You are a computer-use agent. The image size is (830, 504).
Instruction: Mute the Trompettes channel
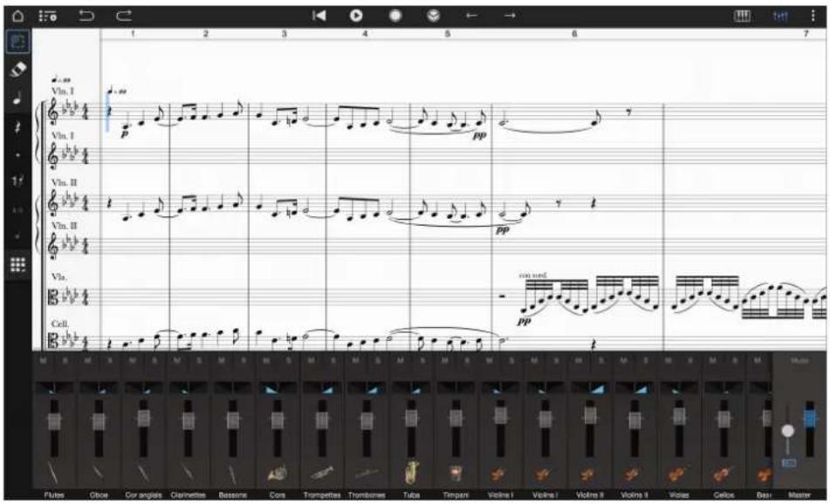311,360
